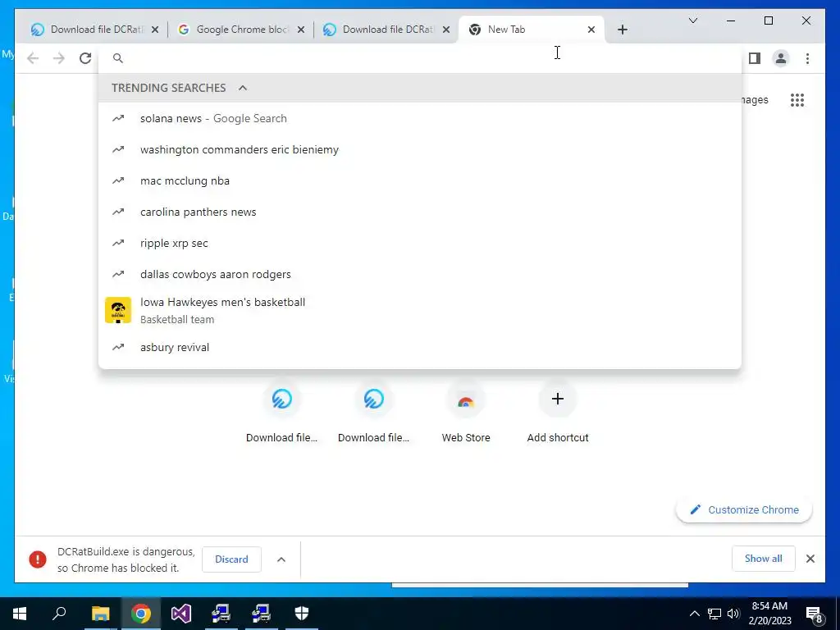The width and height of the screenshot is (840, 630).
Task: Open the first Download file shortcut
Action: [x=282, y=413]
